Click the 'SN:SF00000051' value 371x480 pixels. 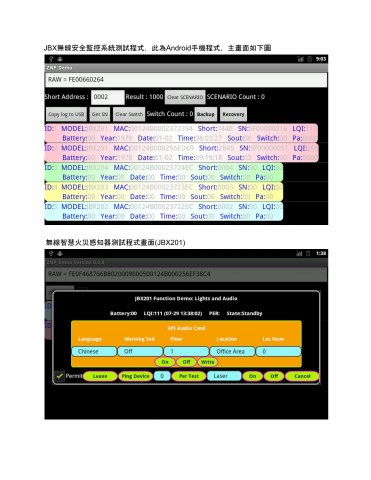pyautogui.click(x=264, y=148)
